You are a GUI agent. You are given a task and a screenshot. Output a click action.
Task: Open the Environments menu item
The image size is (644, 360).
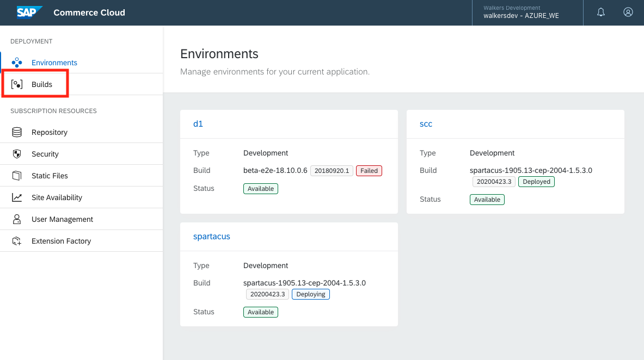click(x=82, y=63)
